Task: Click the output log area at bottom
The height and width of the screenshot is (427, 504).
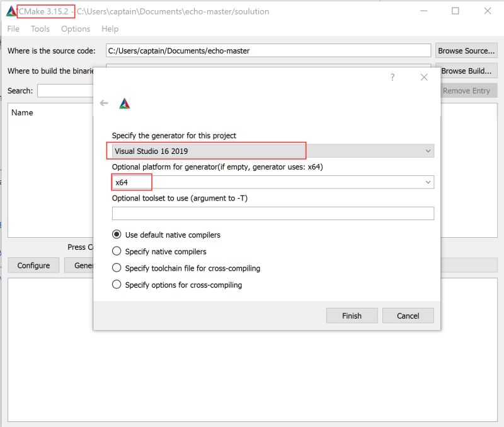Action: pos(253,350)
